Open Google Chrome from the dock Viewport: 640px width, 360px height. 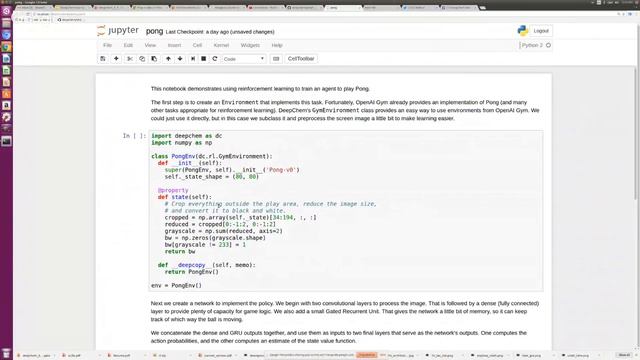tap(6, 47)
